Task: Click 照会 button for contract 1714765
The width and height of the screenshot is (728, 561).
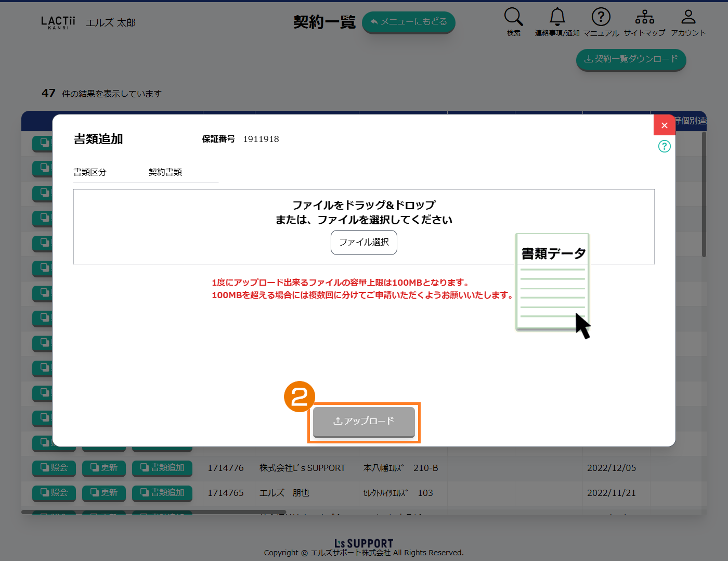Action: [x=54, y=493]
